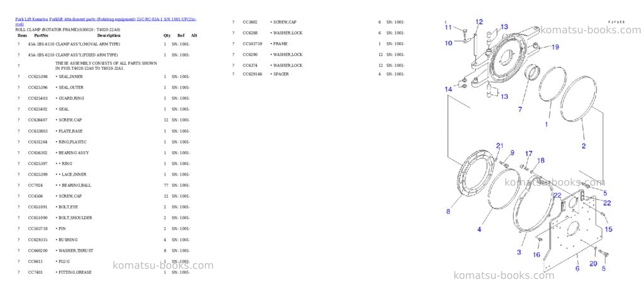This screenshot has height=304, width=644.
Task: Click the "BUSHING" description
Action: pyautogui.click(x=68, y=240)
